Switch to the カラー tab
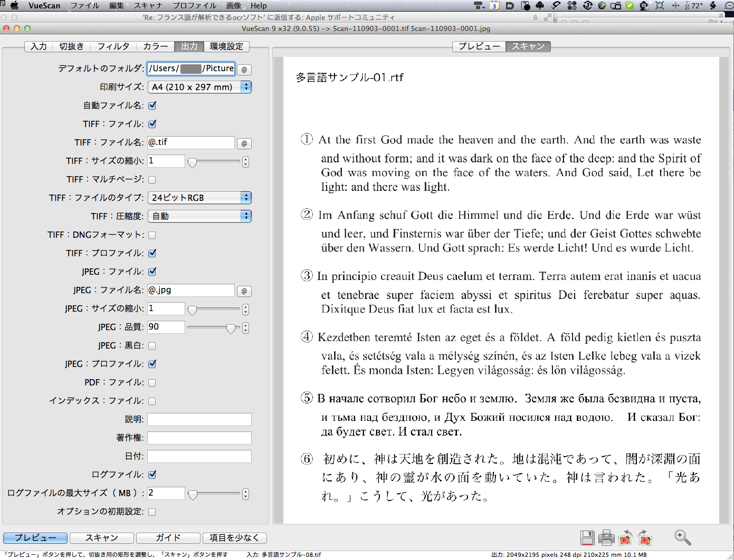The height and width of the screenshot is (560, 734). [x=156, y=46]
